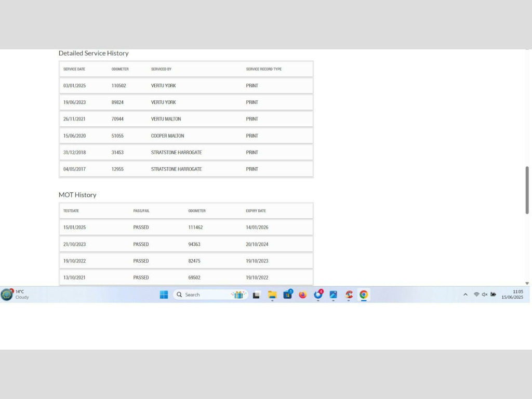This screenshot has height=399, width=532.
Task: Open the Windows Start menu
Action: coord(164,295)
